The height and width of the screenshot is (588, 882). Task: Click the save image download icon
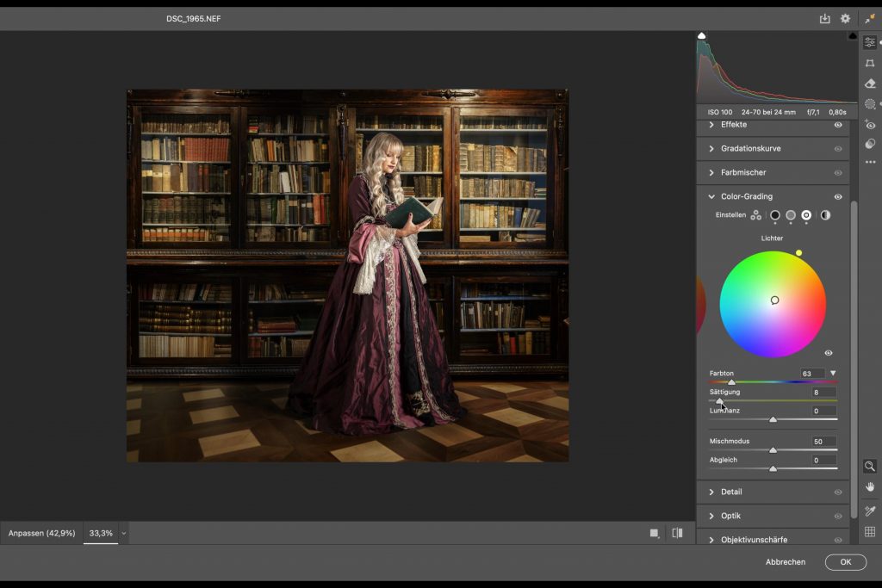pos(824,18)
